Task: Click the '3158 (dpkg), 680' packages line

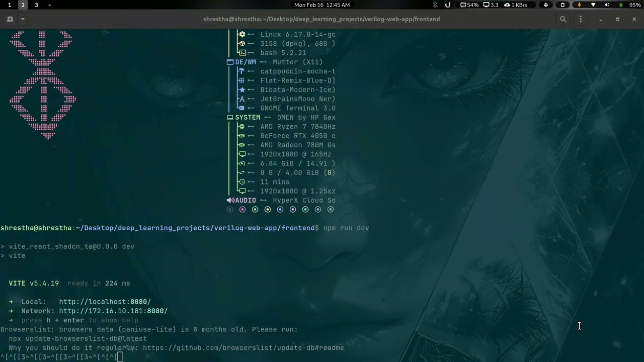Action: click(298, 44)
